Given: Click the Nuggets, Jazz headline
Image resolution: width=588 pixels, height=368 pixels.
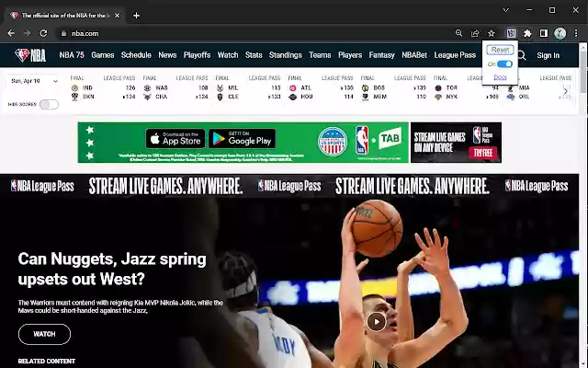Looking at the screenshot, I should [x=112, y=269].
